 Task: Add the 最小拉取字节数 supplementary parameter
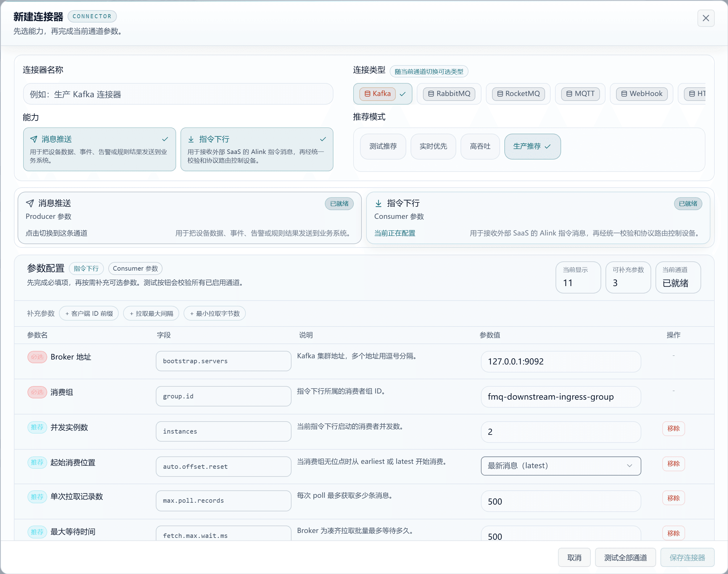(x=215, y=314)
